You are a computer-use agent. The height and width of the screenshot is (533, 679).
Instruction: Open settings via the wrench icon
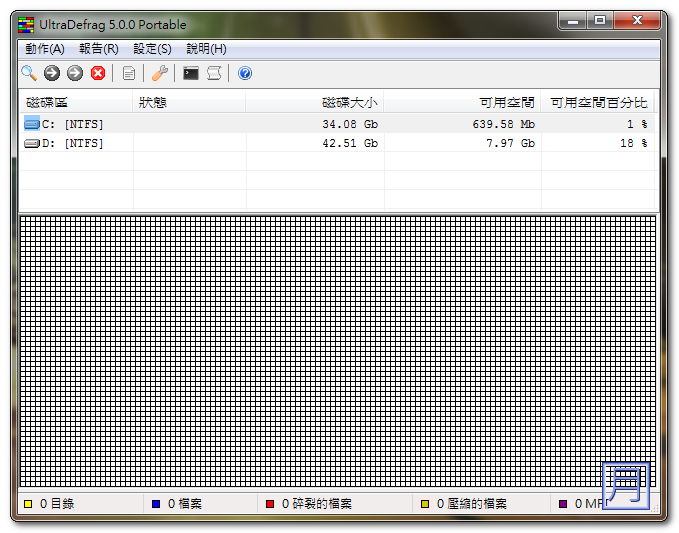click(x=160, y=73)
